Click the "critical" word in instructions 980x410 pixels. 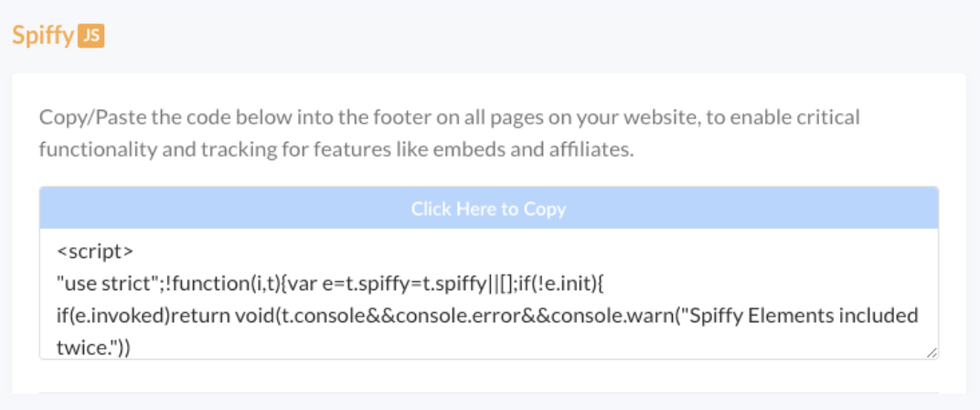coord(833,118)
